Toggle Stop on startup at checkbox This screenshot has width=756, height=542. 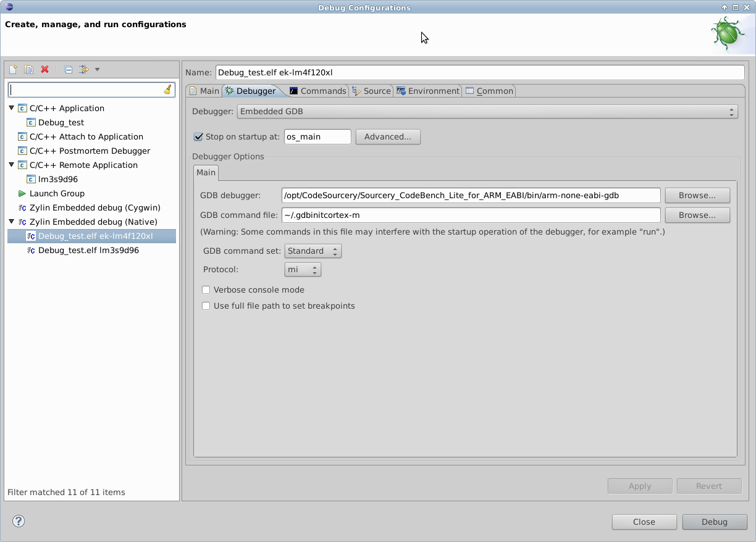click(198, 137)
